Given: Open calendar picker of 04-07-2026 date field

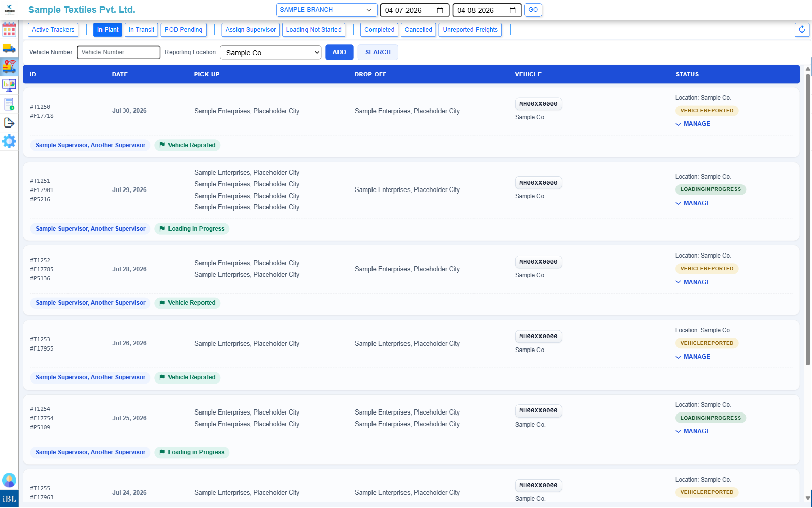Looking at the screenshot, I should click(x=440, y=10).
